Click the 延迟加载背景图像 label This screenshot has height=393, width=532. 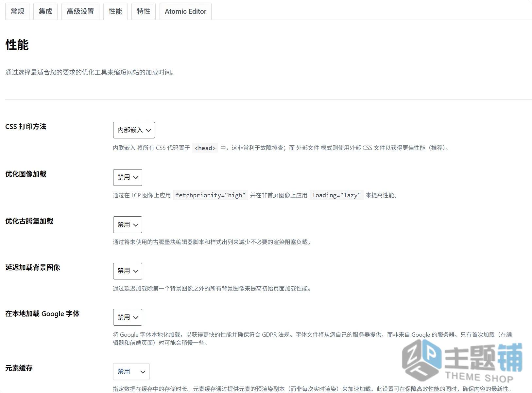coord(33,267)
